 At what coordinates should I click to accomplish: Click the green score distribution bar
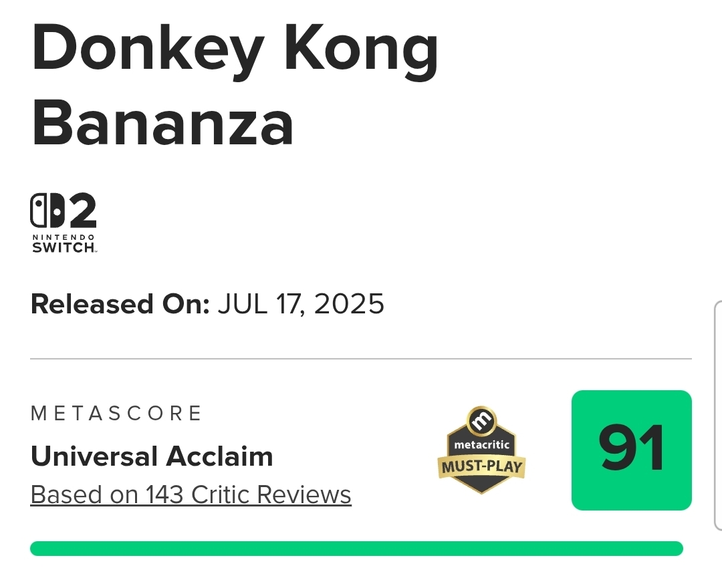tap(356, 549)
